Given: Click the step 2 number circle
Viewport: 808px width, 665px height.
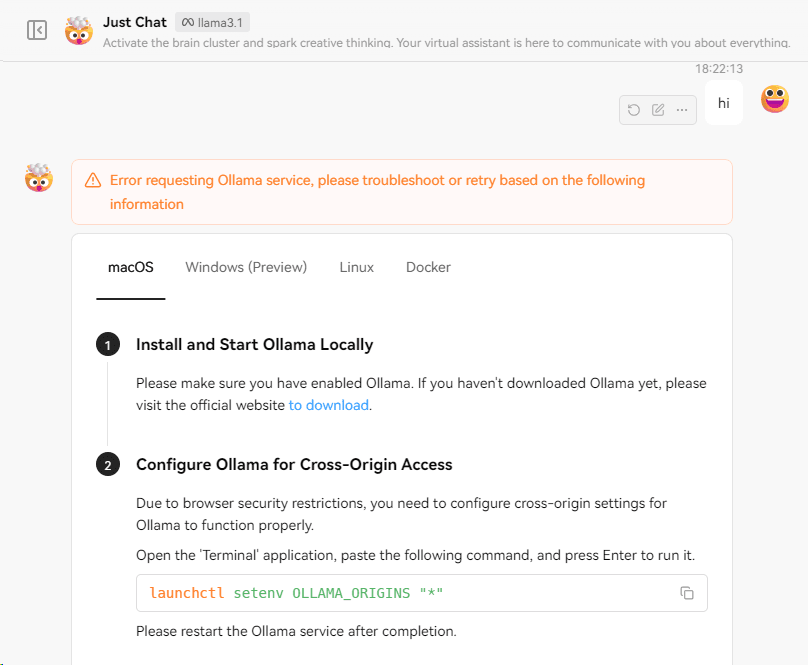Looking at the screenshot, I should (x=107, y=465).
